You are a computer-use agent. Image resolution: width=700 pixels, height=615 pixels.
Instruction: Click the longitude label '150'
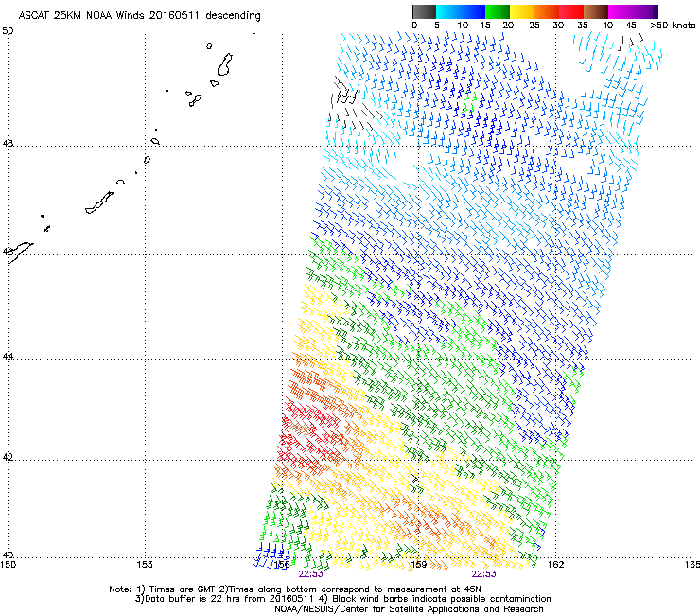[x=8, y=565]
